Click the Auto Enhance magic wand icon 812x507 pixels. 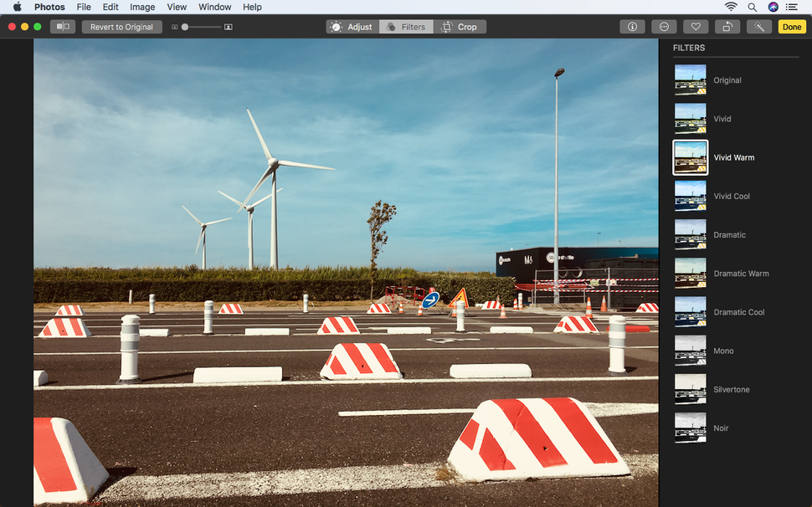[x=758, y=26]
